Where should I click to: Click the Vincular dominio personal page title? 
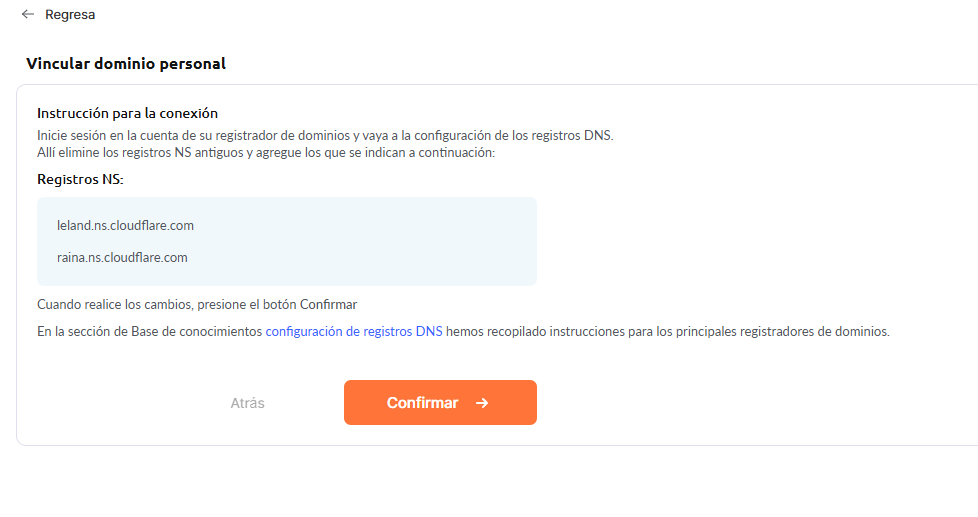tap(126, 64)
